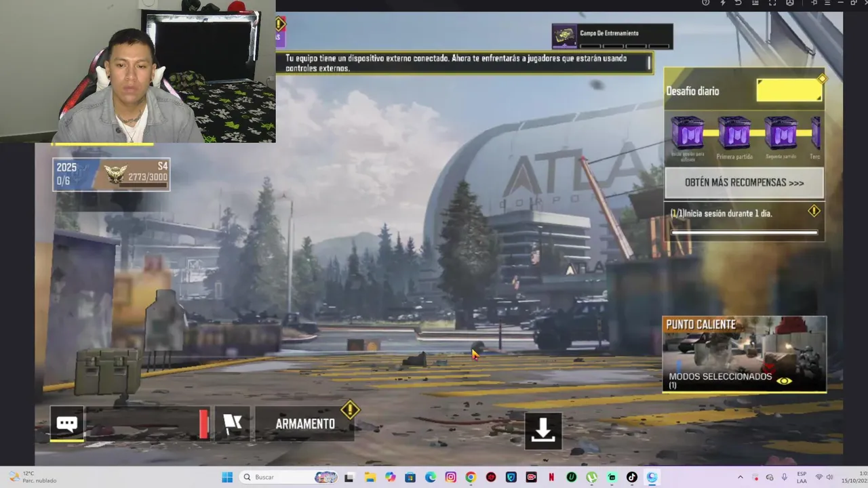Screen dimensions: 868x488
Task: Open emulator hamburger menu
Action: click(828, 3)
